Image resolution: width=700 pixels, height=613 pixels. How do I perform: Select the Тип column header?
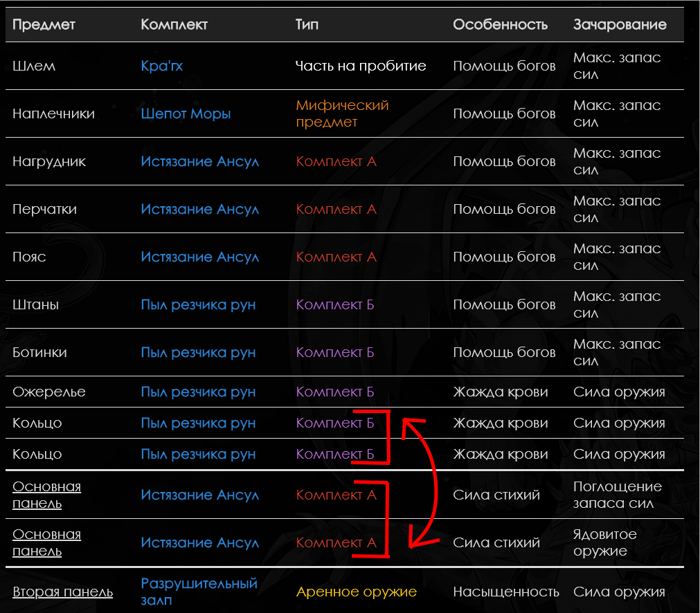[x=307, y=24]
